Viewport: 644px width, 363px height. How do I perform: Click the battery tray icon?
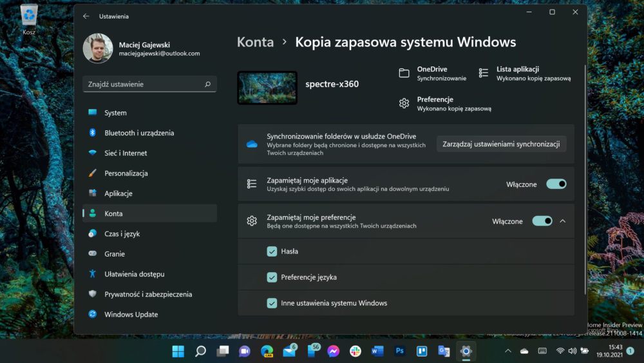[x=585, y=351]
